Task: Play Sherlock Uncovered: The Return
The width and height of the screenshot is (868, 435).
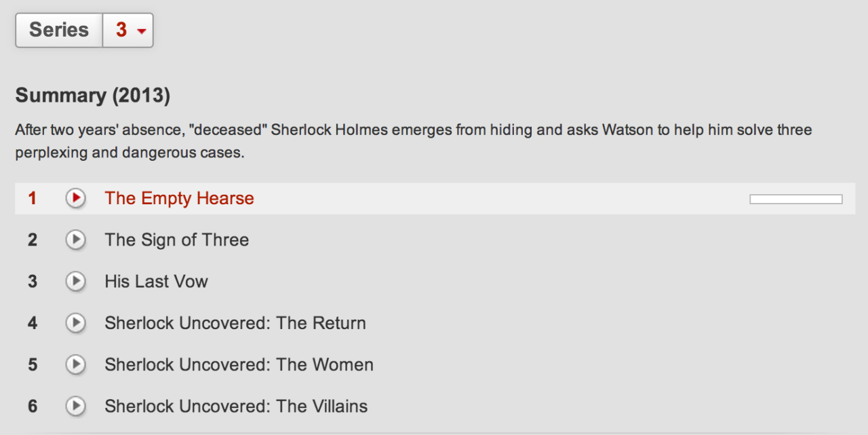Action: [76, 323]
